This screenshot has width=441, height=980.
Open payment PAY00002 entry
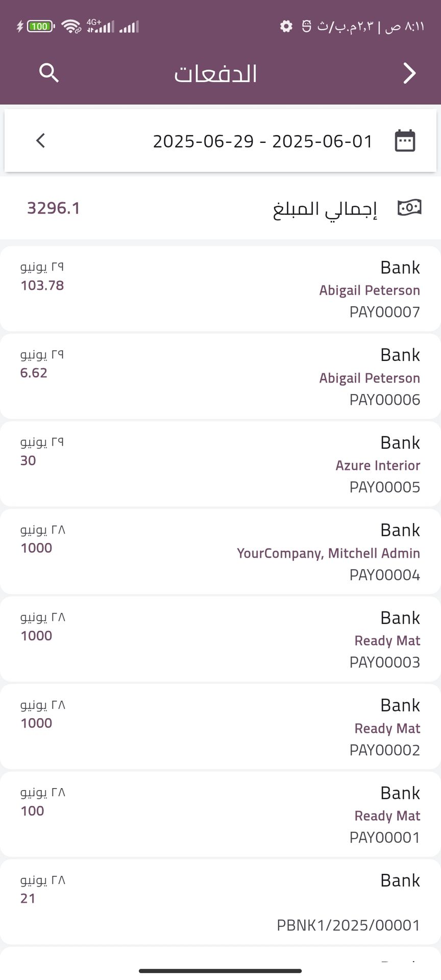[220, 727]
